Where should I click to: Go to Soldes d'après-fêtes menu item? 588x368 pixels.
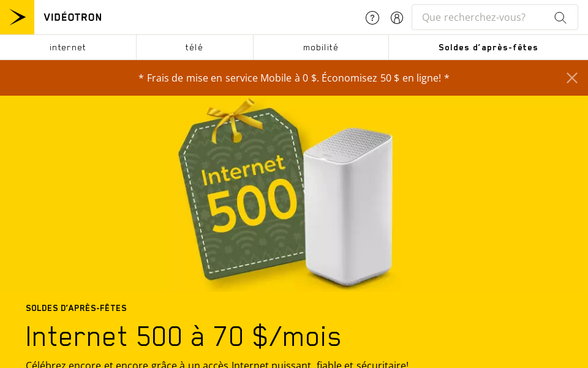point(488,47)
